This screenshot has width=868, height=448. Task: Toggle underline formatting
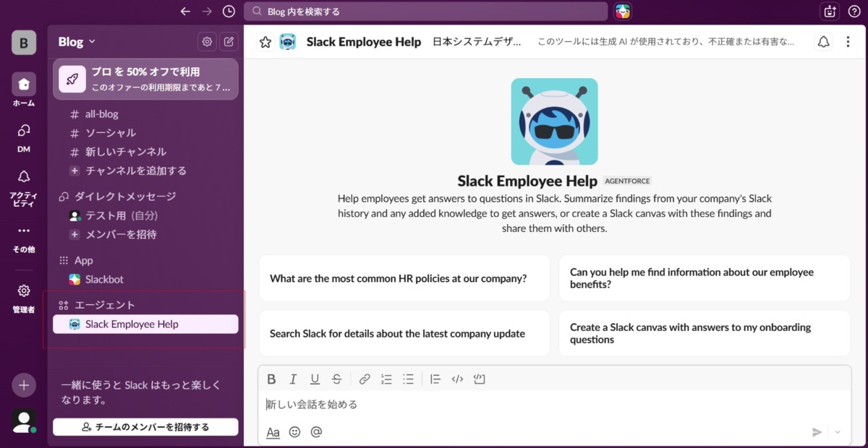point(315,379)
